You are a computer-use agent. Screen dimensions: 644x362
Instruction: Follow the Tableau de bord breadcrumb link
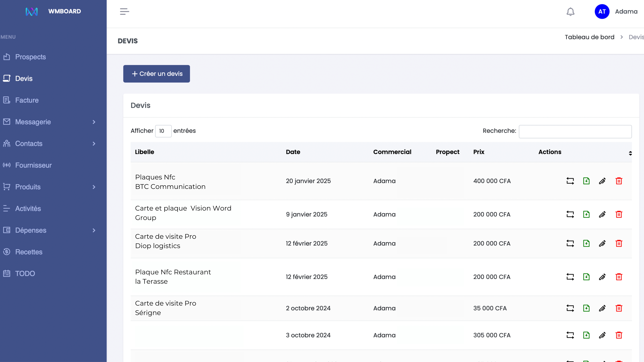tap(589, 37)
